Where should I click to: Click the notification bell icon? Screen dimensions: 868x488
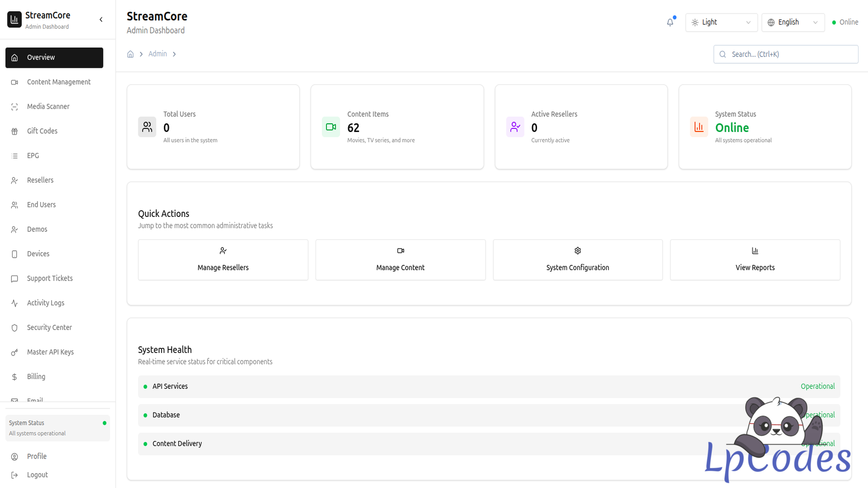pyautogui.click(x=670, y=22)
